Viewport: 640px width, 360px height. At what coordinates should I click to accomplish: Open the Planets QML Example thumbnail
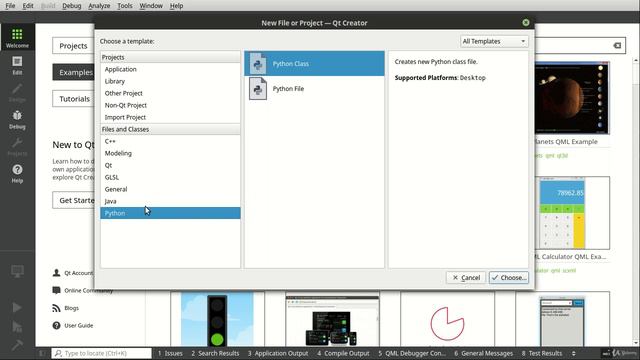click(572, 98)
